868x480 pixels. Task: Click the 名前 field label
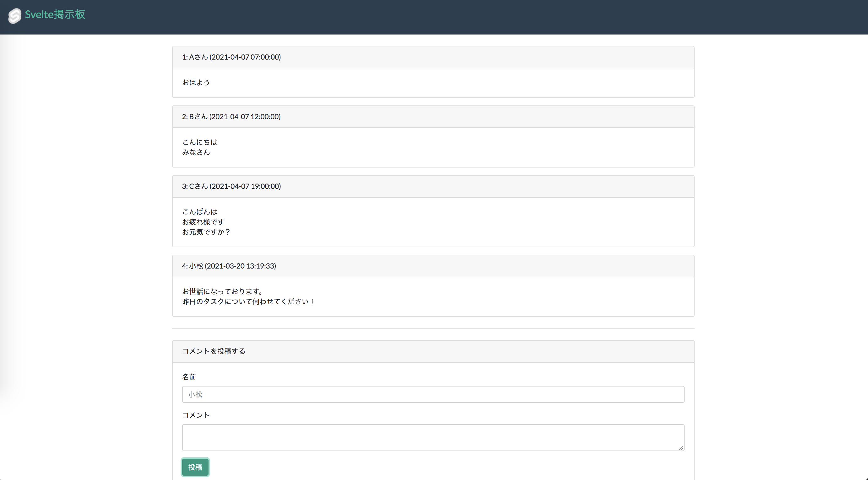[189, 377]
